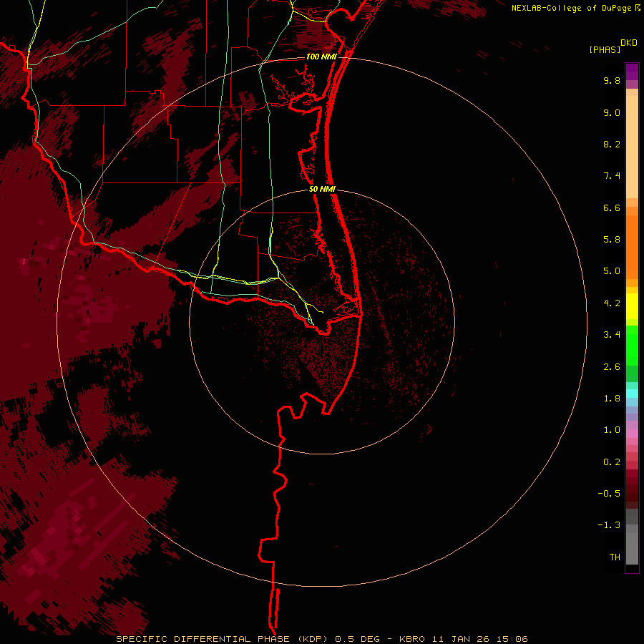Click the 9.8 scale value
The width and height of the screenshot is (644, 644).
point(612,81)
